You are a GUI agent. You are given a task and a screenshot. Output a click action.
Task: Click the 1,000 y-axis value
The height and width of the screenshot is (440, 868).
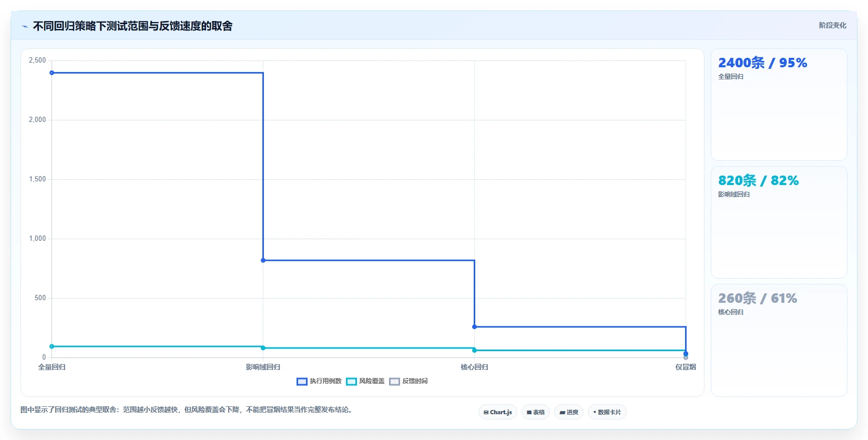point(37,239)
